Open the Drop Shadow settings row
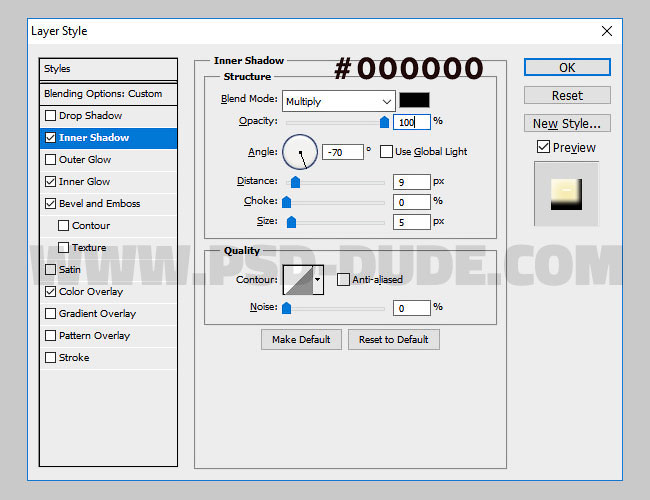The width and height of the screenshot is (650, 500). point(109,116)
